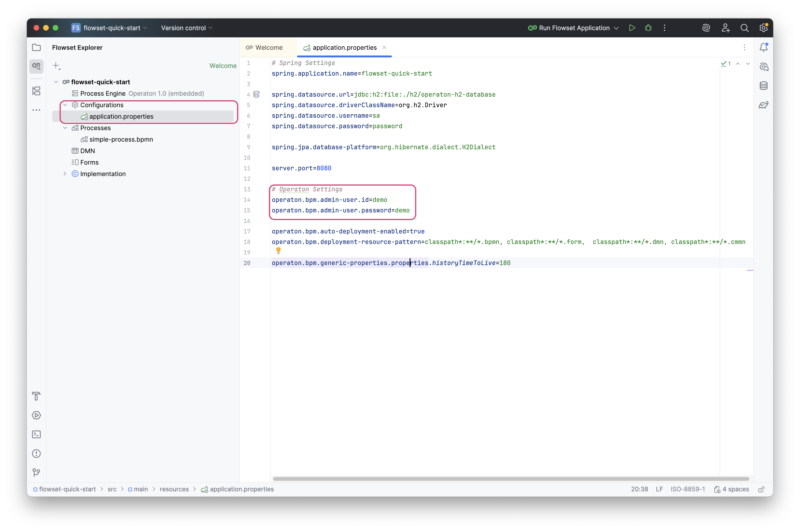Open the Services tool window

coord(36,415)
